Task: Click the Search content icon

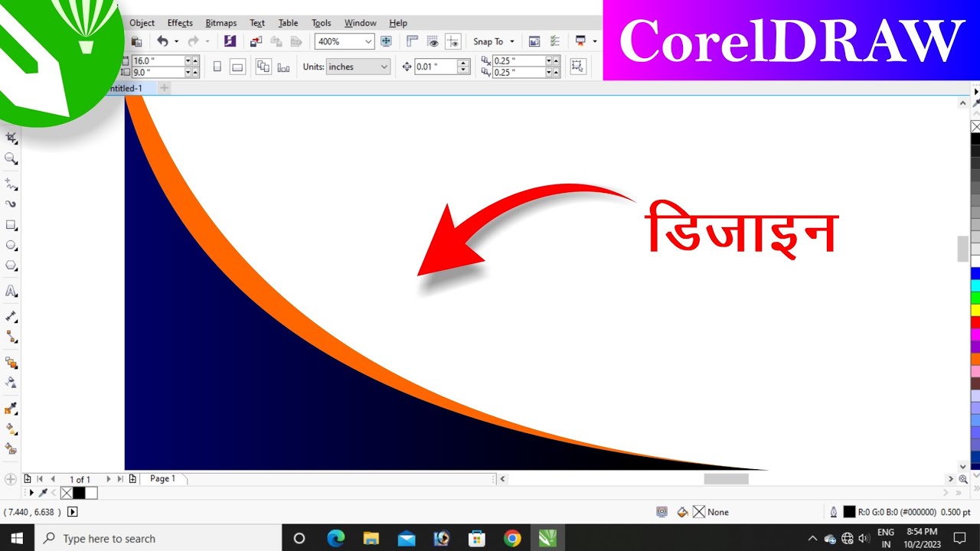Action: [x=230, y=41]
